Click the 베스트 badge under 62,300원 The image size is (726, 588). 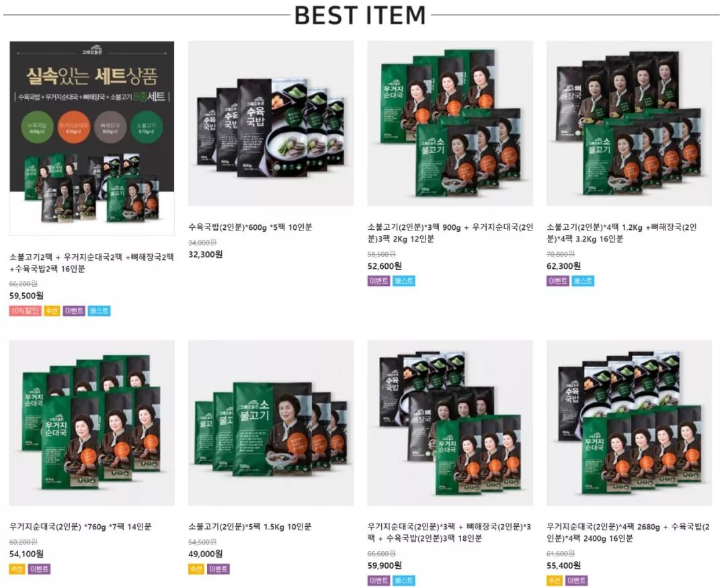tap(582, 281)
